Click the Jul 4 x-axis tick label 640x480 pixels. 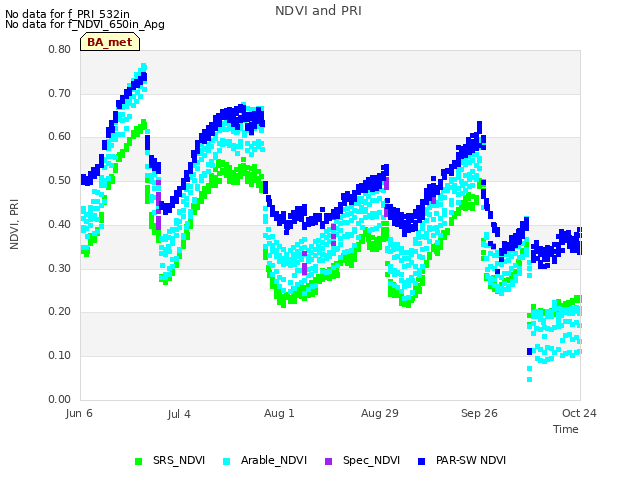coord(179,414)
